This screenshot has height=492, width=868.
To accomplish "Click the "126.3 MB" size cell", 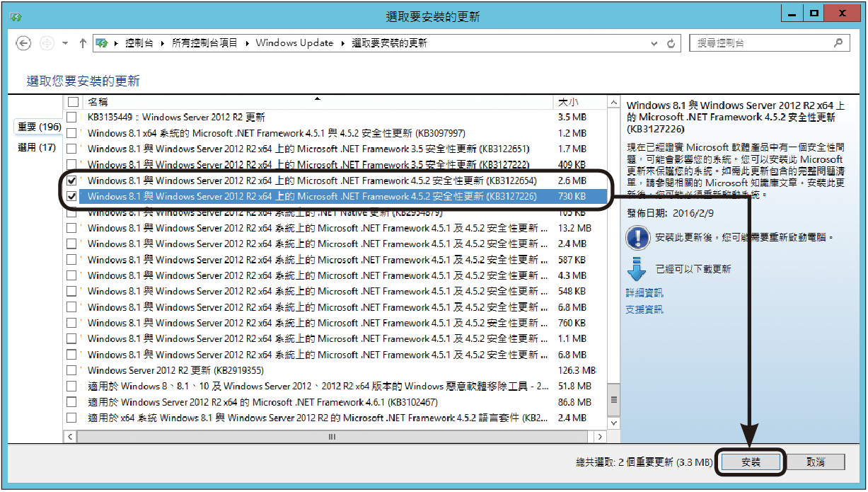I will click(577, 370).
